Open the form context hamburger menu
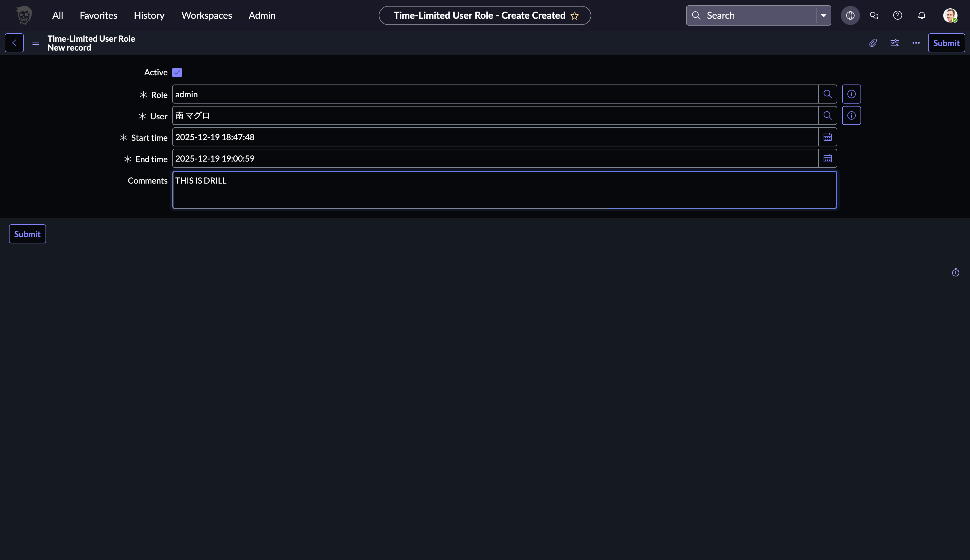Screen dimensions: 970x560 pyautogui.click(x=36, y=43)
